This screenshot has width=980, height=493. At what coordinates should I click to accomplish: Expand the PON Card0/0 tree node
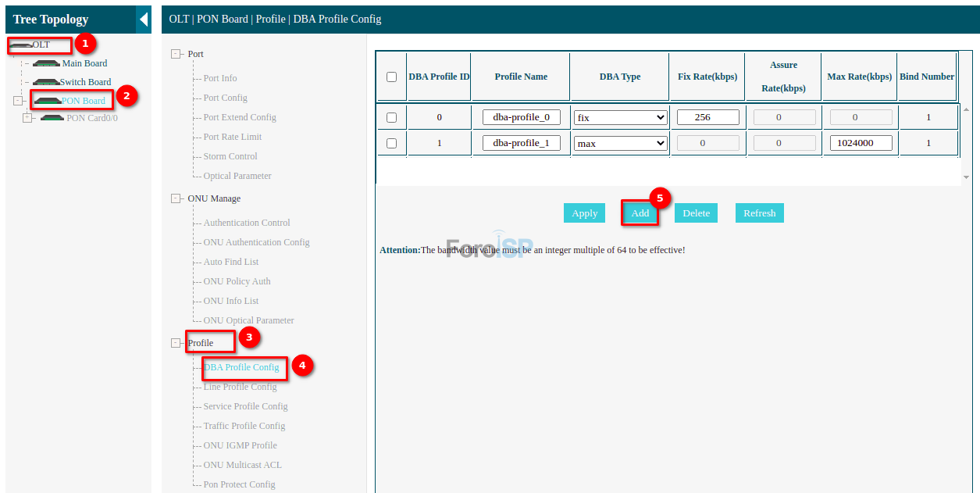(27, 118)
